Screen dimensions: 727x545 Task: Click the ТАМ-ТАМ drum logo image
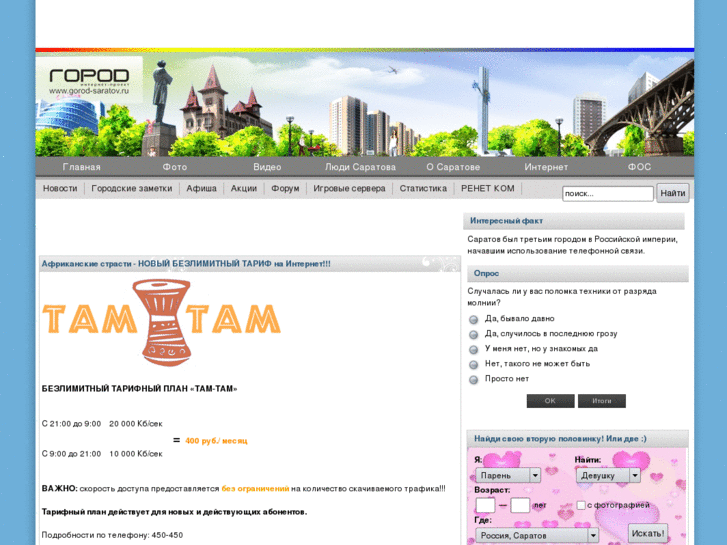(161, 322)
